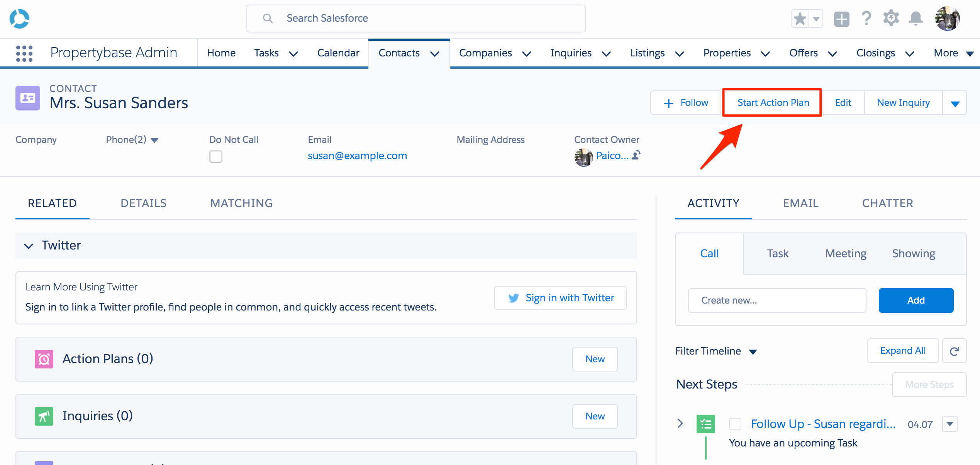Open the Contacts tab dropdown chevron
The width and height of the screenshot is (980, 465).
[x=435, y=54]
